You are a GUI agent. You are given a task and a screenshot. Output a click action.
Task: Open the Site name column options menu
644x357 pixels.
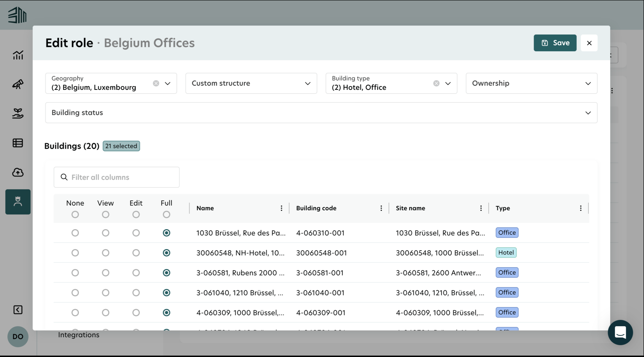[481, 208]
